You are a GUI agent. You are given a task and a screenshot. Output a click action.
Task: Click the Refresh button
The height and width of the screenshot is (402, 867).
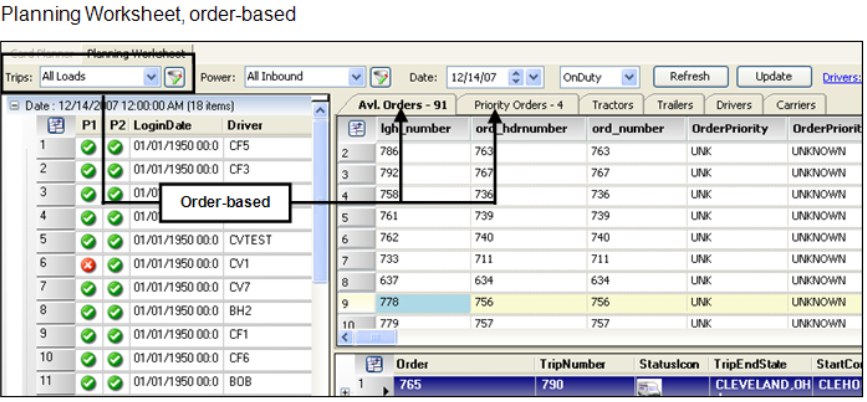[x=690, y=77]
